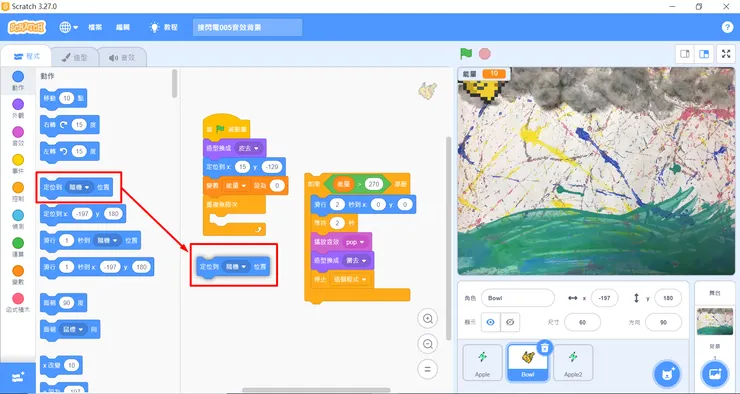Open the pop sound dropdown

(x=355, y=242)
